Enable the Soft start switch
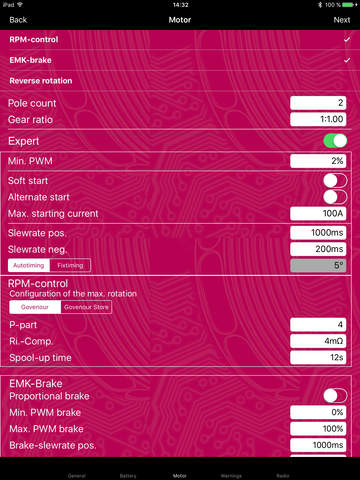Screen dimensions: 360x480 [335, 181]
